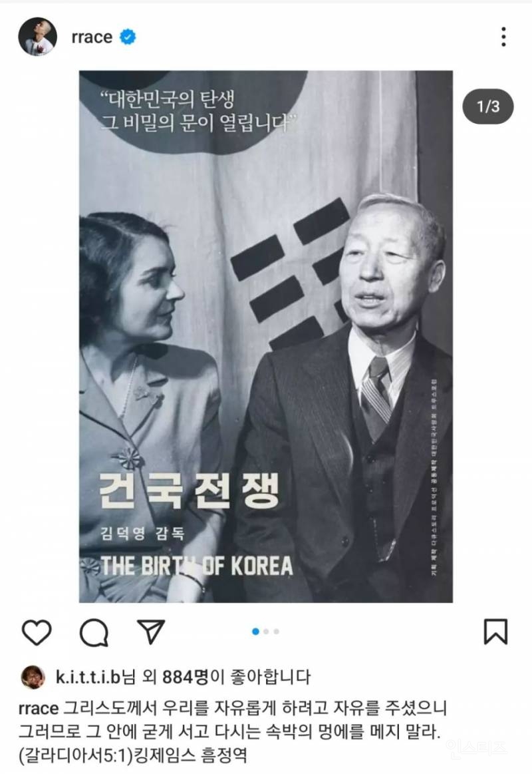The width and height of the screenshot is (532, 774).
Task: Save post using bookmark icon
Action: pyautogui.click(x=495, y=632)
